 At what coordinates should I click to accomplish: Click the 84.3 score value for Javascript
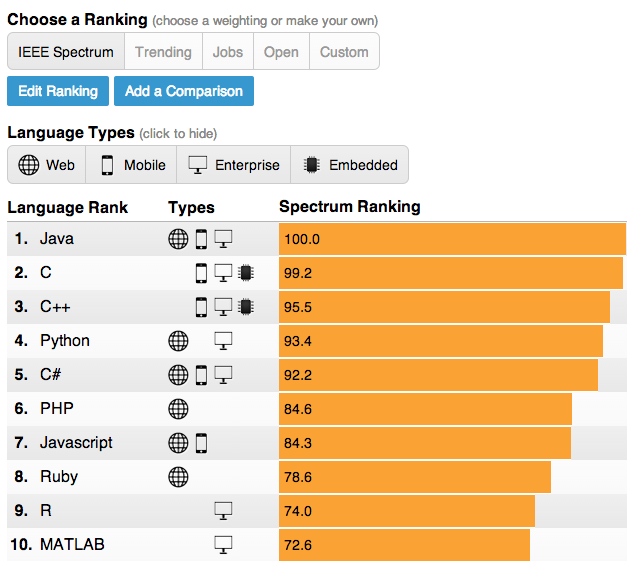click(x=298, y=443)
